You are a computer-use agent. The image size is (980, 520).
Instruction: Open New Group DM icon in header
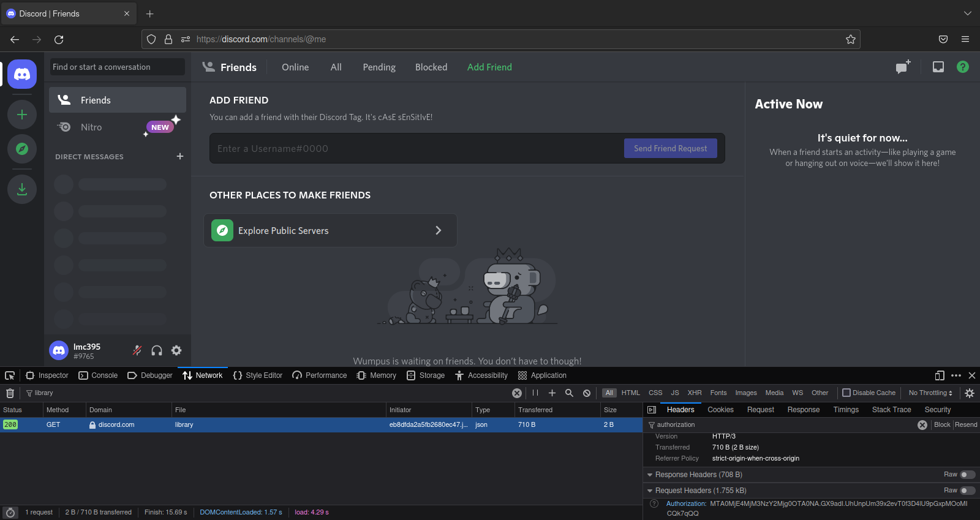pos(903,67)
